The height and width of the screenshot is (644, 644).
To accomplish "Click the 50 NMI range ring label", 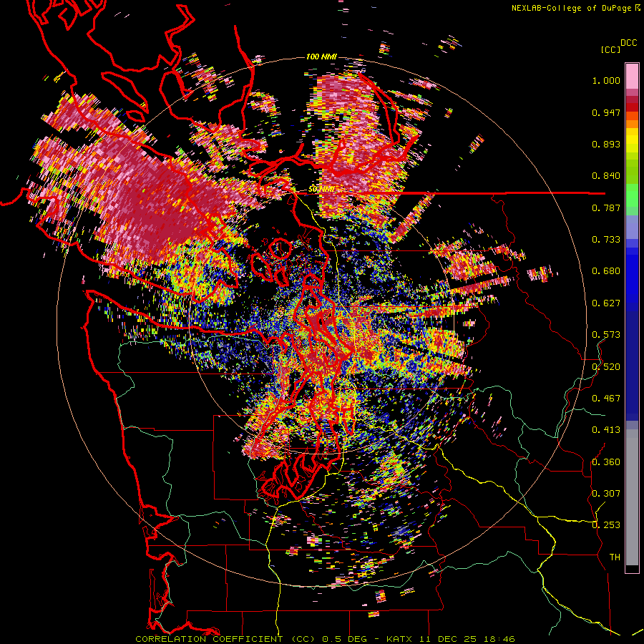I will [321, 190].
